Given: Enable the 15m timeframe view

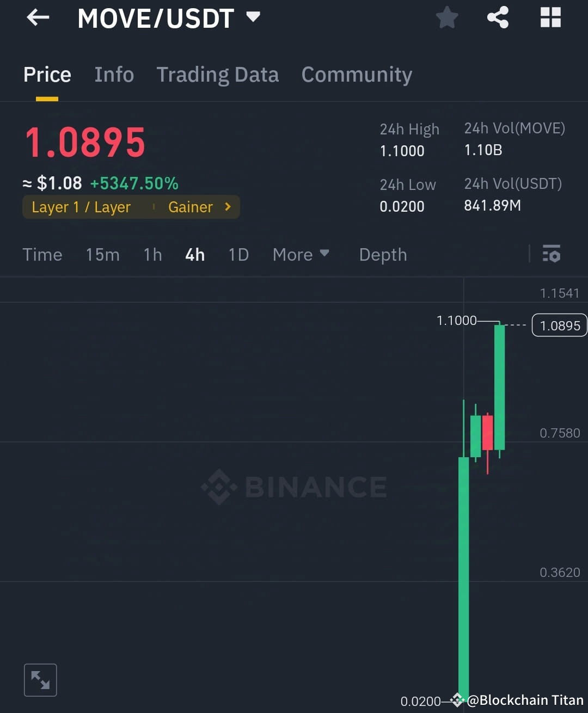Looking at the screenshot, I should point(102,254).
